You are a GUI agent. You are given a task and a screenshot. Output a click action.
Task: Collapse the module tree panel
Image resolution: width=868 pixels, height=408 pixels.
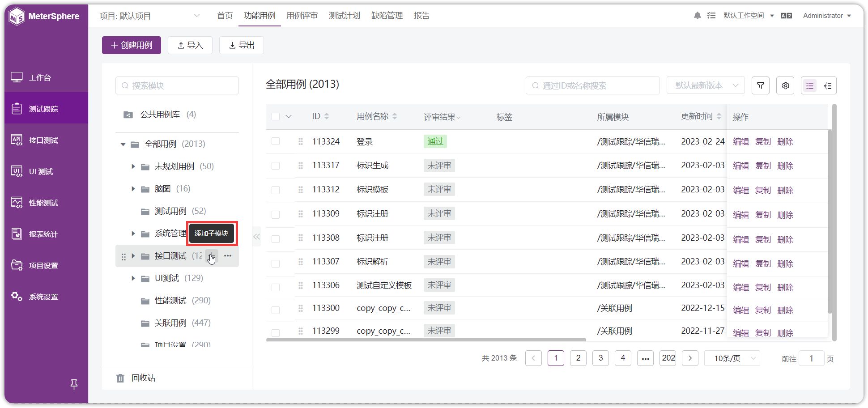pyautogui.click(x=256, y=237)
